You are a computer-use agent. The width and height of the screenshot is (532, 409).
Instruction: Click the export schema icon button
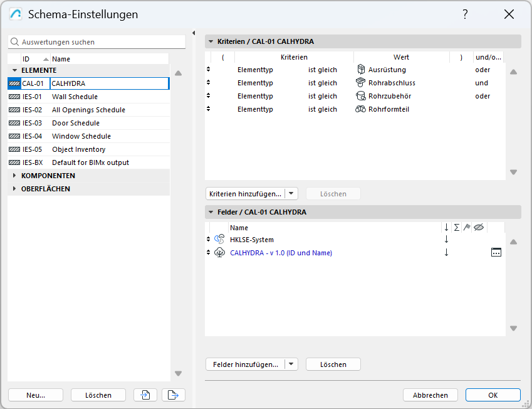pyautogui.click(x=174, y=395)
